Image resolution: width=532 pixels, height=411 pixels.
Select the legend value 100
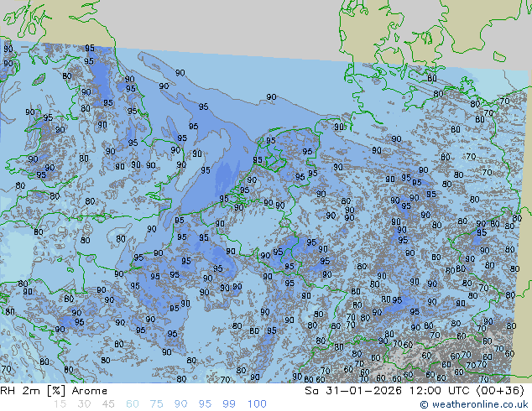(257, 404)
